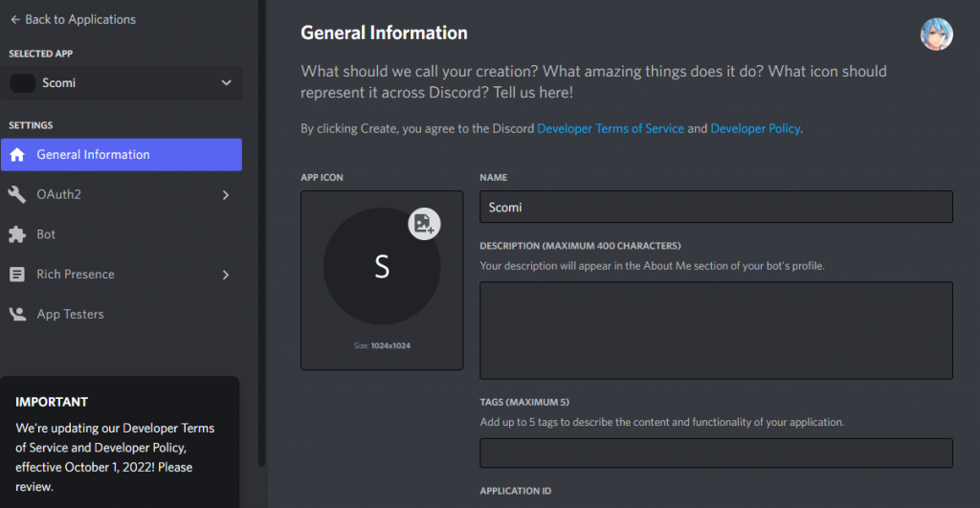Click the App Testers person icon
Viewport: 980px width, 508px height.
17,315
